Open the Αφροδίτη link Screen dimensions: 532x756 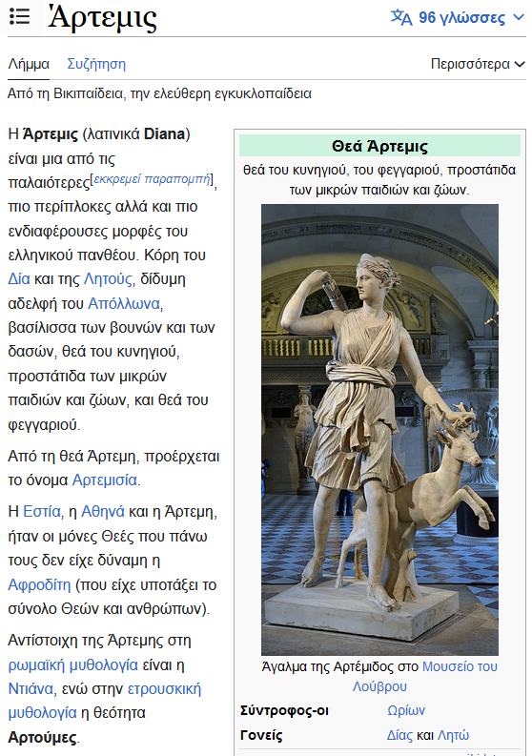[39, 584]
